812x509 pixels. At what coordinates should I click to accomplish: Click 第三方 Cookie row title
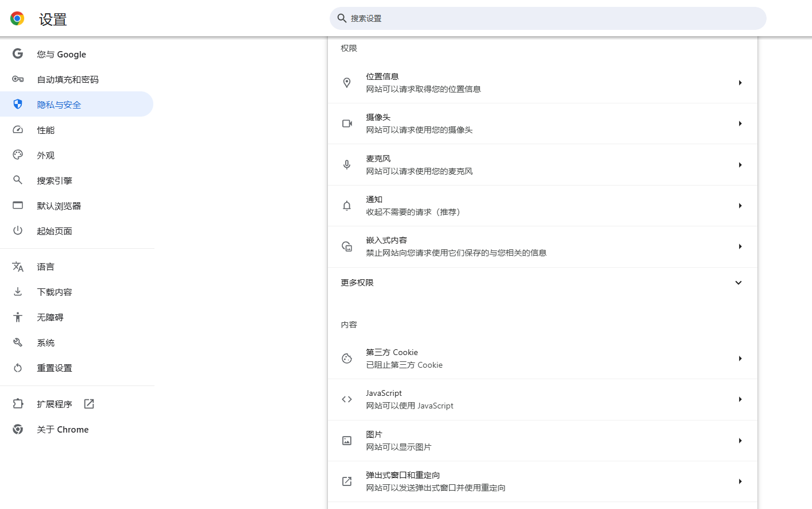click(x=392, y=352)
